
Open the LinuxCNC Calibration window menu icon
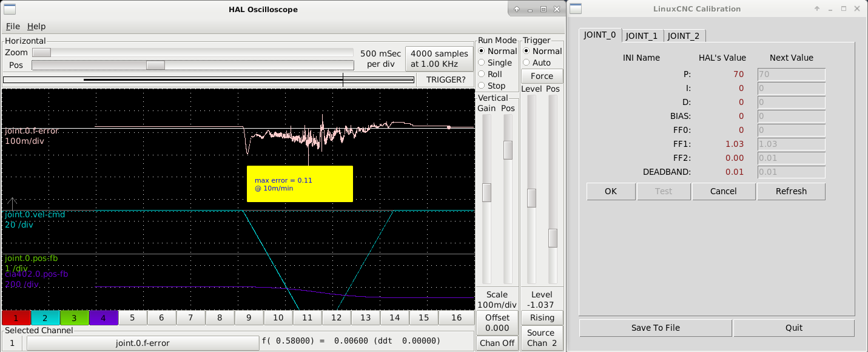[576, 9]
